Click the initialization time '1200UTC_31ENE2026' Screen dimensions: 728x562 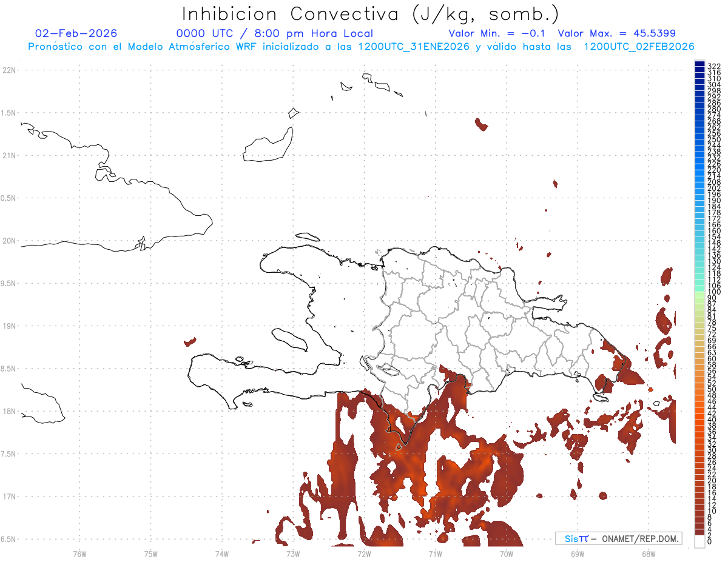[414, 47]
